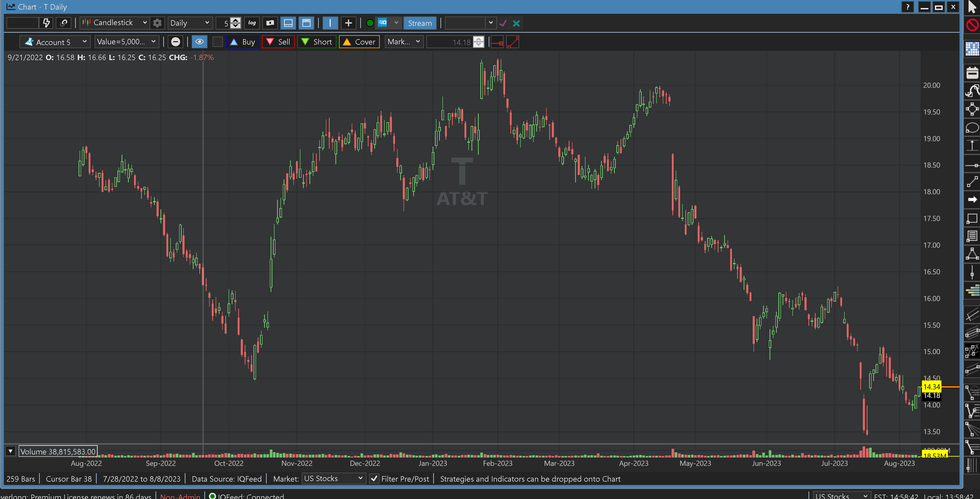The image size is (980, 499).
Task: Select the crosshair plus cursor tool
Action: tap(348, 23)
